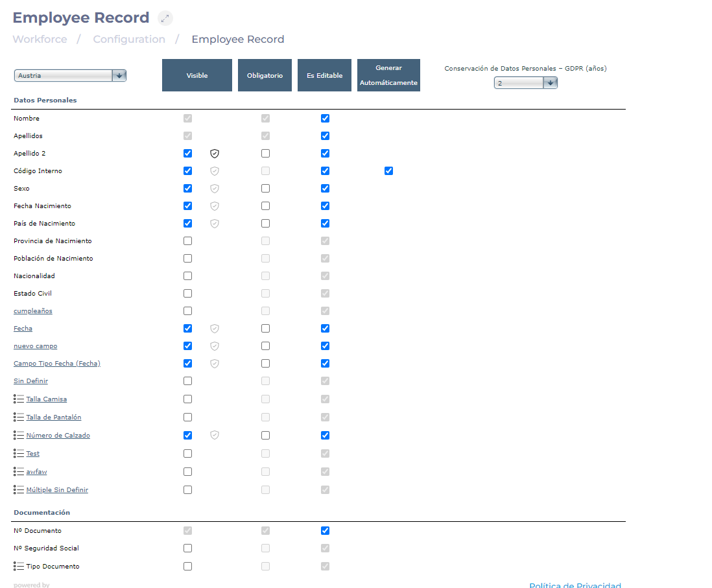Screen dimensions: 712x588
Task: Click the Visible column header button
Action: (197, 75)
